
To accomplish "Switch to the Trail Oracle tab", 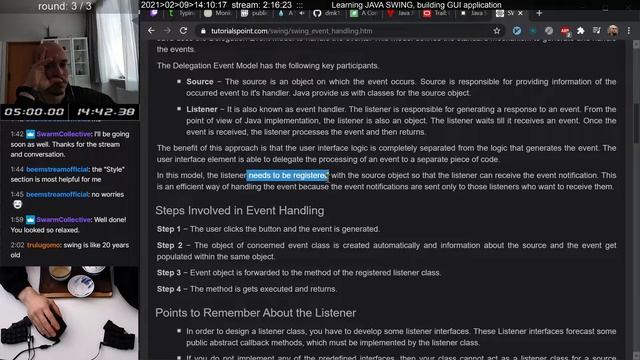I will [436, 13].
